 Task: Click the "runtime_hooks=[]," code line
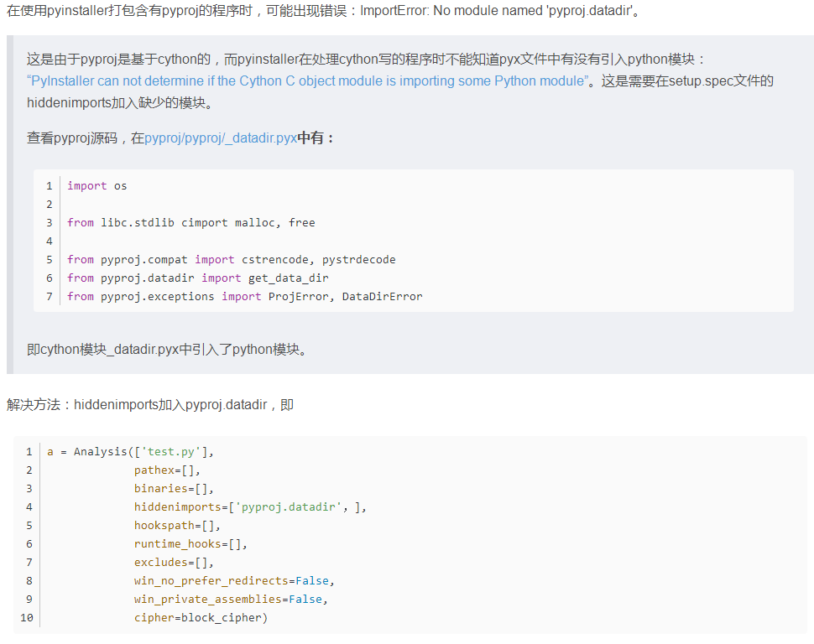pos(190,544)
